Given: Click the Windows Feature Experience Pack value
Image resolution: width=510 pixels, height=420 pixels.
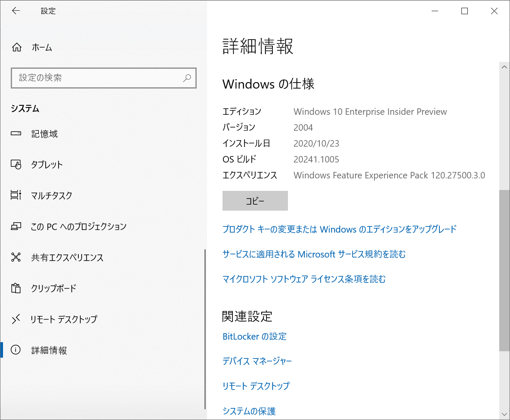Looking at the screenshot, I should click(389, 175).
